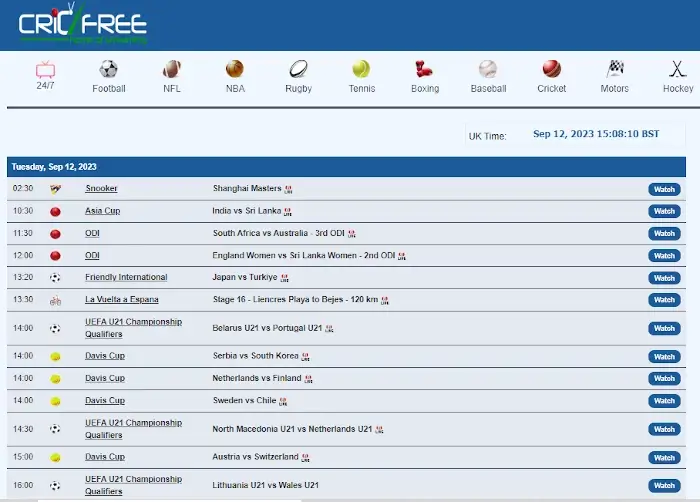Click the cricket ball icon in the 12:00 ODI row

tap(55, 256)
